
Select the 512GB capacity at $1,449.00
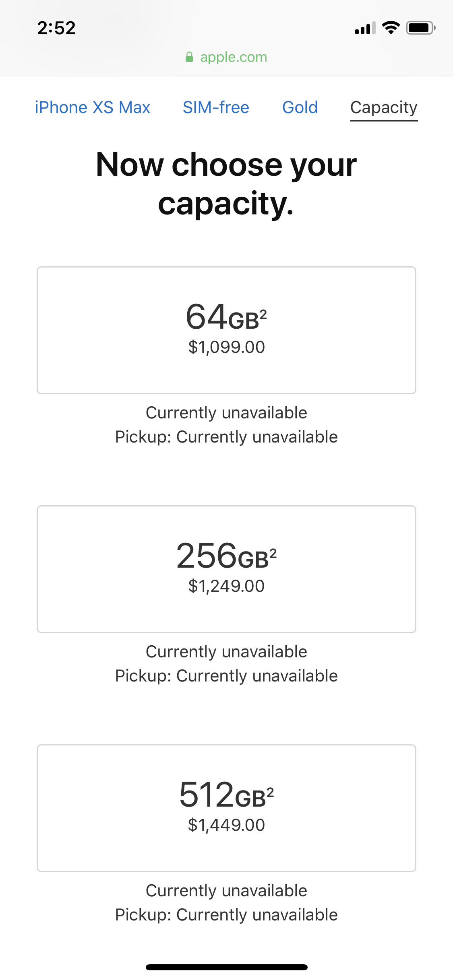coord(226,808)
